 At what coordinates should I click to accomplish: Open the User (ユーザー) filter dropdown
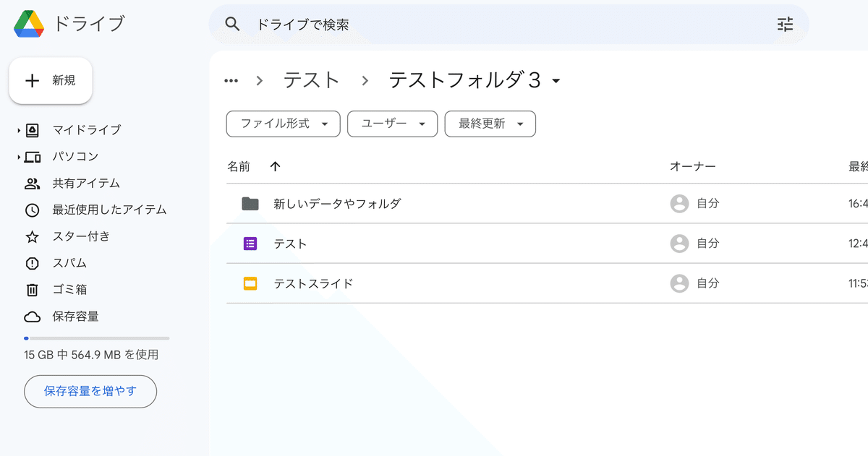[x=392, y=124]
